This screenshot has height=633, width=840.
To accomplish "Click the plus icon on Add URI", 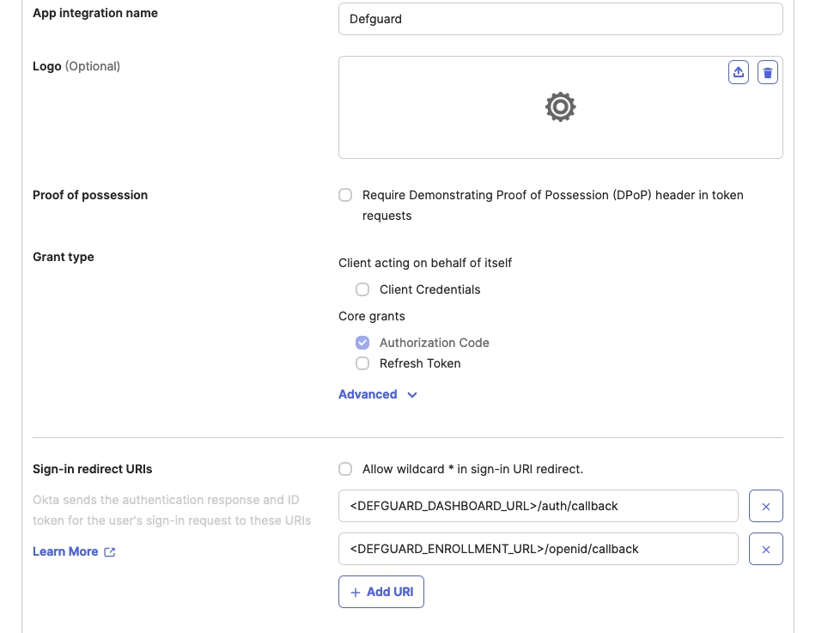I will pyautogui.click(x=356, y=592).
